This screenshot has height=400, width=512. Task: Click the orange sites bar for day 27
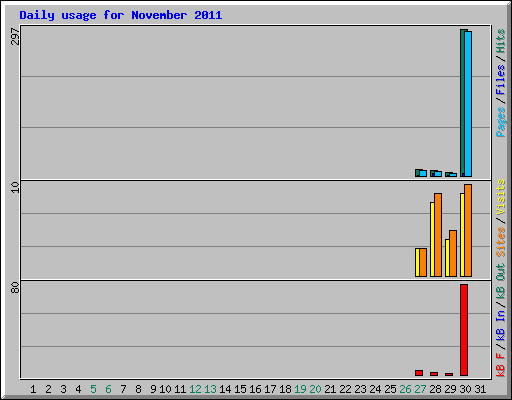[423, 262]
